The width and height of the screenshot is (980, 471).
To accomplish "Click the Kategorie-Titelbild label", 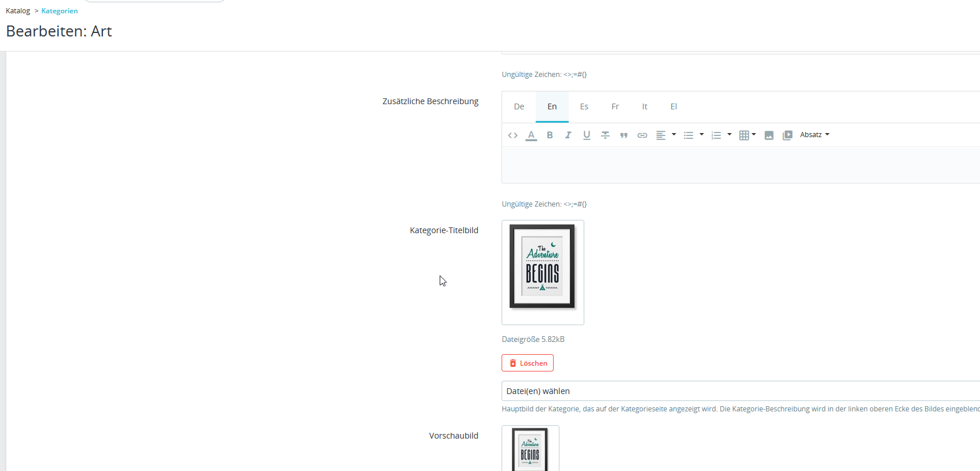I will click(x=444, y=230).
